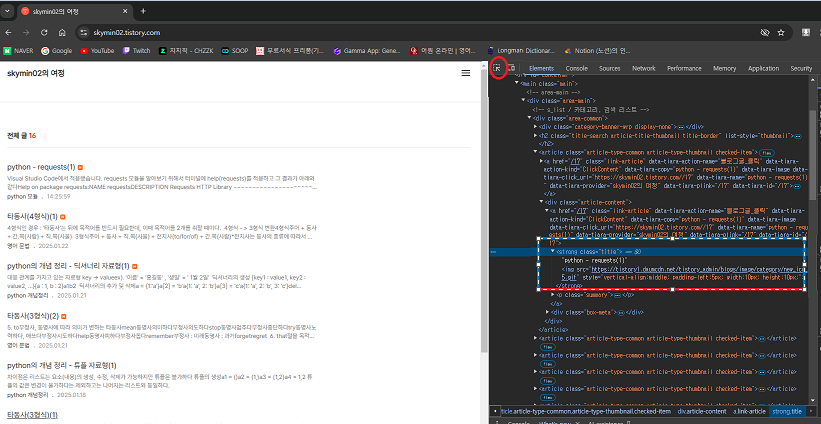Expand the h2 title-search node
Screen dimensions: 821x424
click(535, 136)
